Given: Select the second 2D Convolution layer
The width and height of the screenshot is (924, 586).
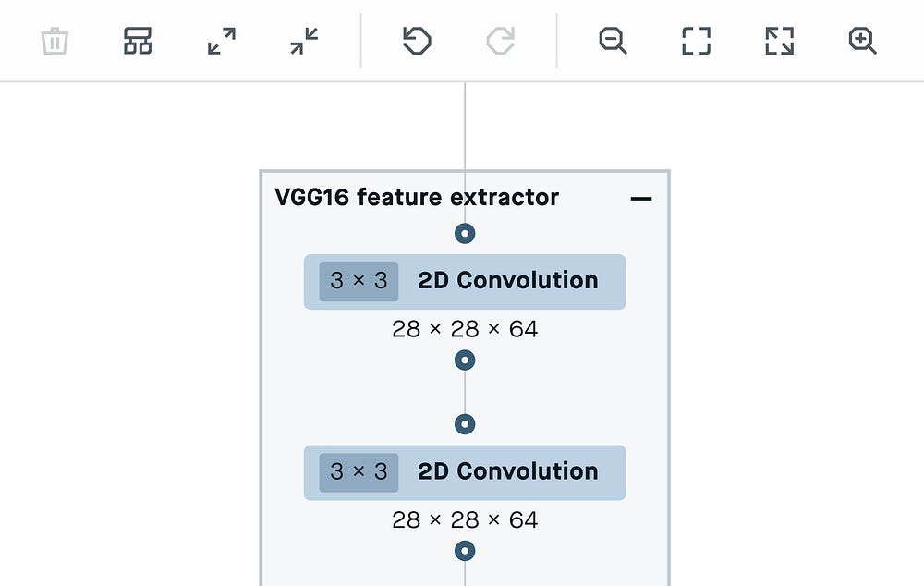Looking at the screenshot, I should click(x=506, y=472).
